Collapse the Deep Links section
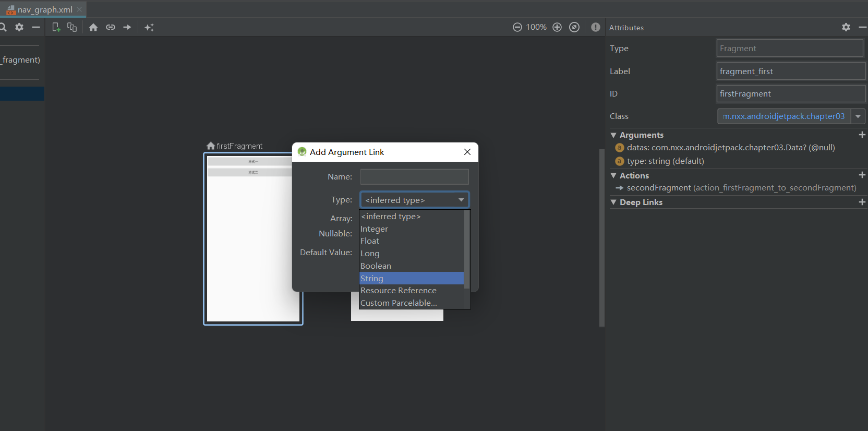 click(613, 202)
